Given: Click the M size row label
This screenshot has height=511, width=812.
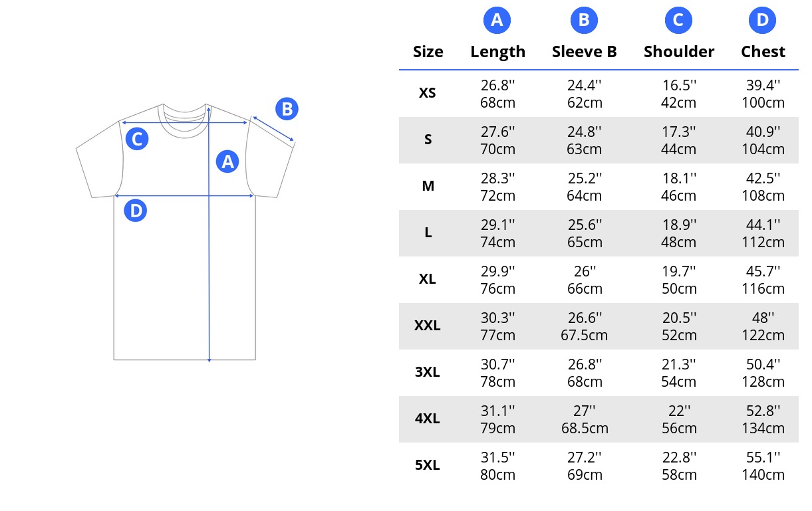Looking at the screenshot, I should 428,186.
